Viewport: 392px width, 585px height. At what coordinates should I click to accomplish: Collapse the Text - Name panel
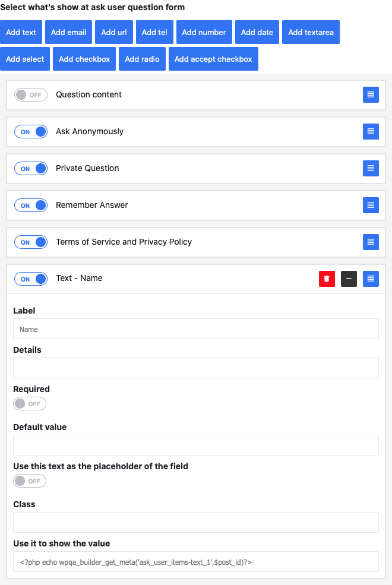pyautogui.click(x=349, y=279)
